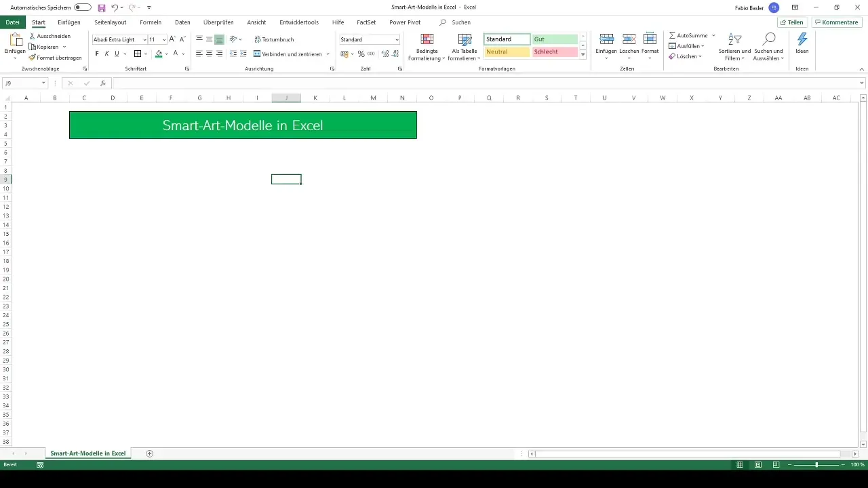This screenshot has width=868, height=488.
Task: Switch to Seitenlayout tab
Action: coord(111,22)
